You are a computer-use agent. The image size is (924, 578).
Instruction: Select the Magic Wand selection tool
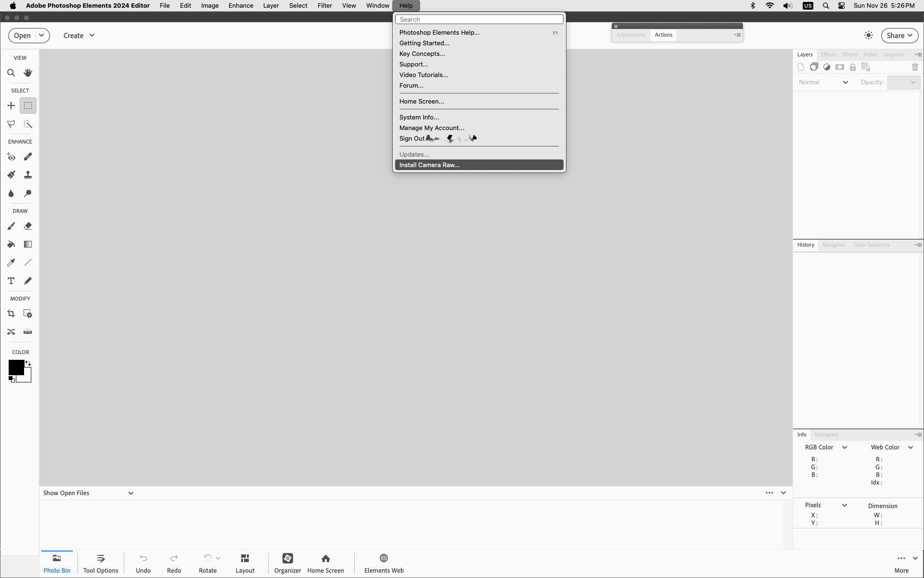pyautogui.click(x=28, y=124)
